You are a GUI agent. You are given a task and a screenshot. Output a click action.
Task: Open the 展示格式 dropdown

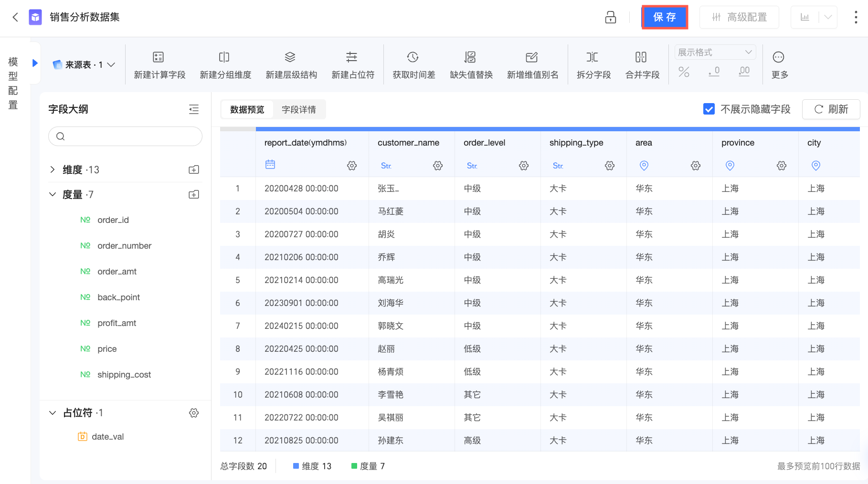(x=715, y=52)
